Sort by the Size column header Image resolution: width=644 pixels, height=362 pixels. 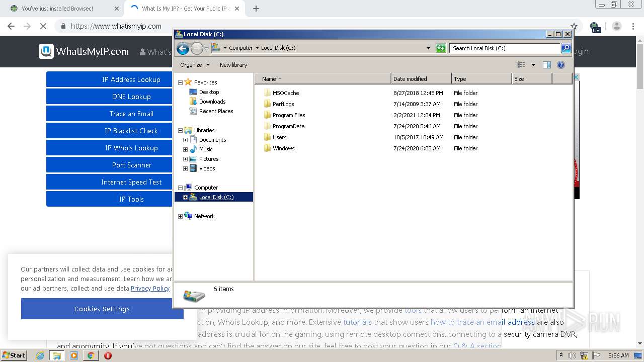click(532, 79)
